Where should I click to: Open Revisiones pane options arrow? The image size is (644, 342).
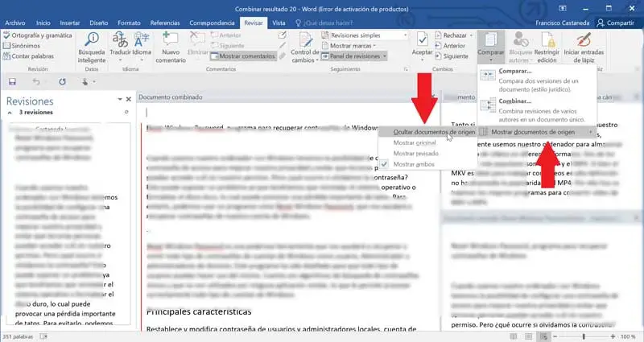[120, 99]
